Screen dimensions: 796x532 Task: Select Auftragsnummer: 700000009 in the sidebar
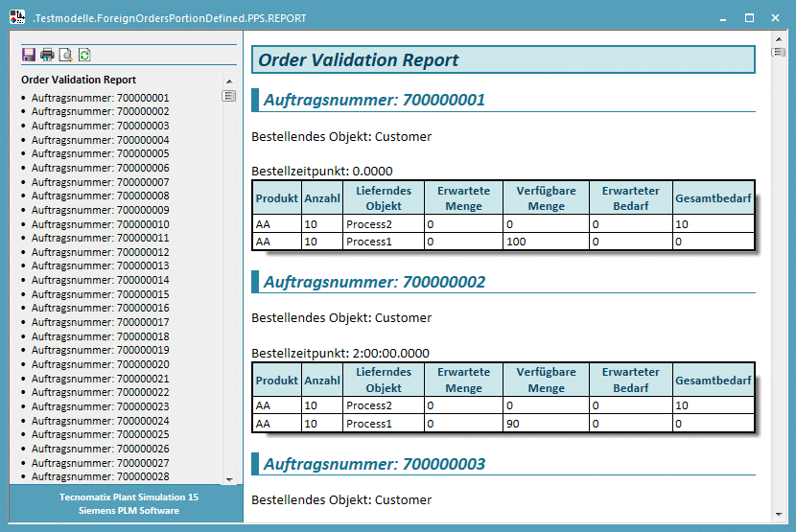coord(100,210)
